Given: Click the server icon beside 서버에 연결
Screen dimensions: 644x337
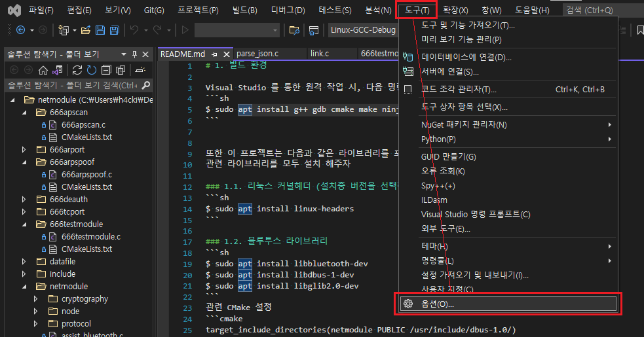Looking at the screenshot, I should coord(408,71).
